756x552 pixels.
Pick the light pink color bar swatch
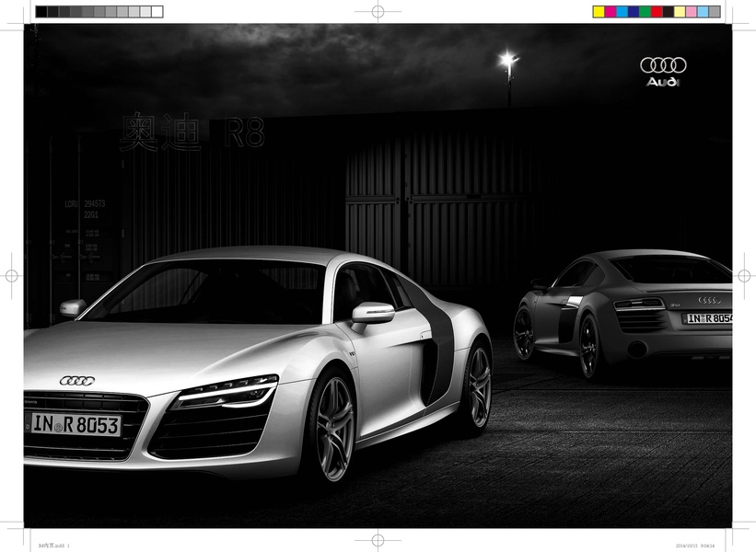[x=692, y=12]
